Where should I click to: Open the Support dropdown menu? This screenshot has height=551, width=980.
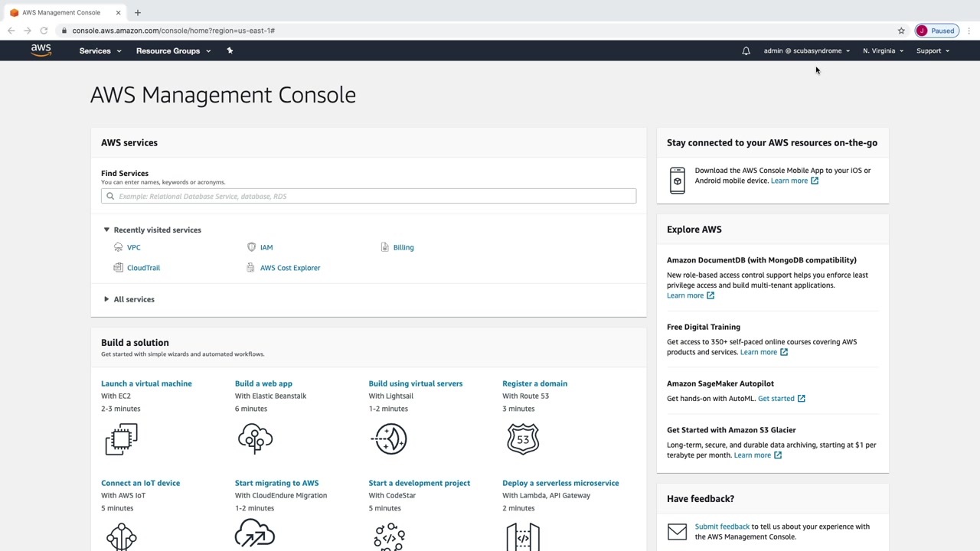[933, 51]
